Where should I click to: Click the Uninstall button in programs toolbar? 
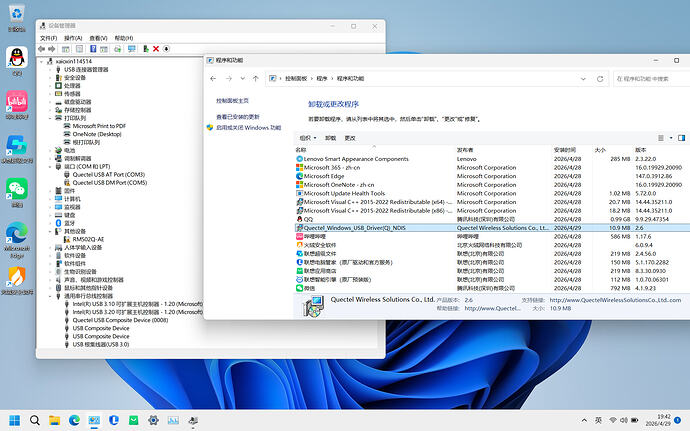click(330, 138)
